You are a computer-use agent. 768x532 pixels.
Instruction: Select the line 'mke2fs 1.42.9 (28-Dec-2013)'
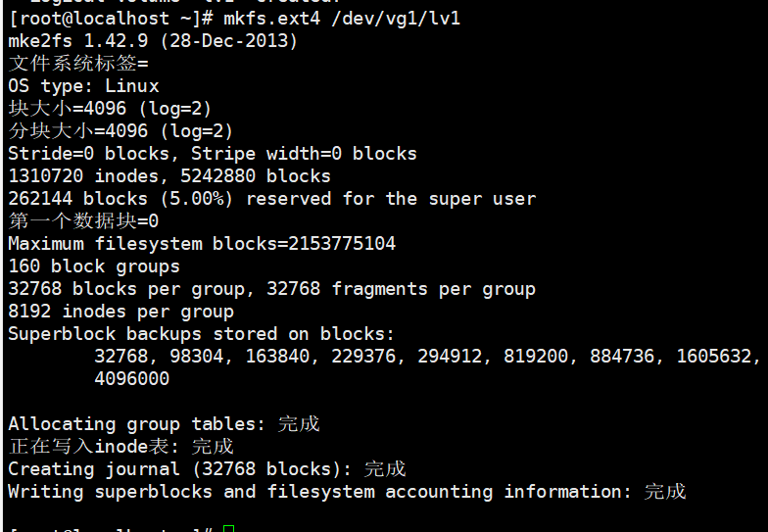pos(153,41)
